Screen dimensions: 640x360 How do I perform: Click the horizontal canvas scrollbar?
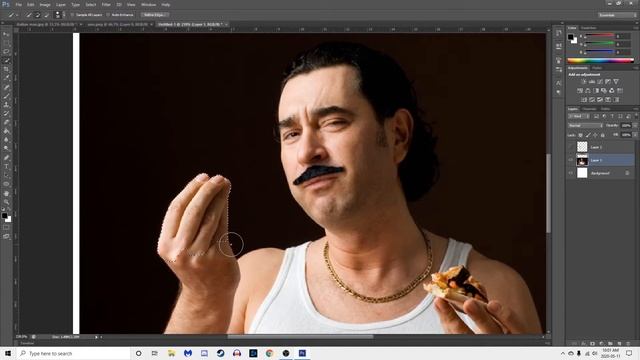[300, 337]
